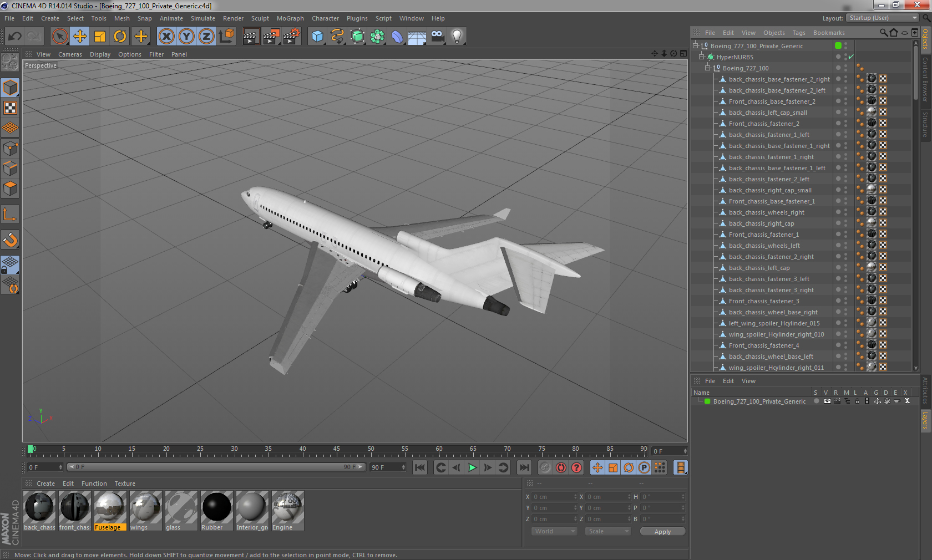Select the Live Selection tool
The image size is (932, 560).
[x=59, y=37]
